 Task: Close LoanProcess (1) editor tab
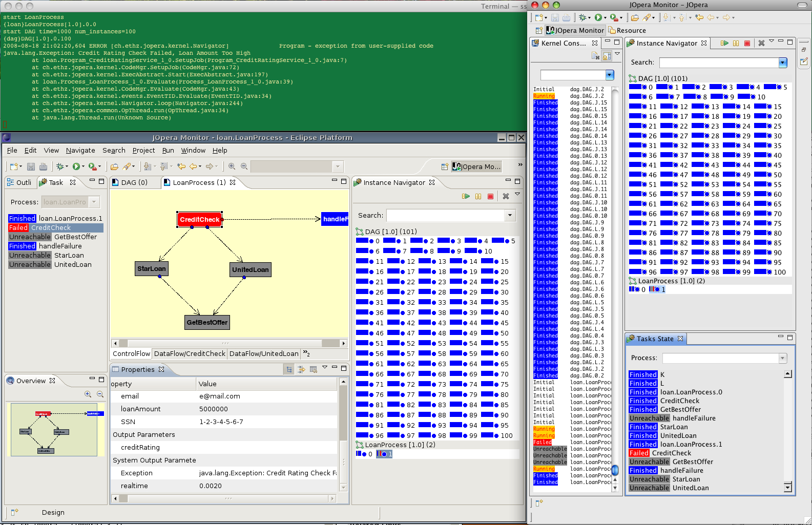tap(233, 182)
